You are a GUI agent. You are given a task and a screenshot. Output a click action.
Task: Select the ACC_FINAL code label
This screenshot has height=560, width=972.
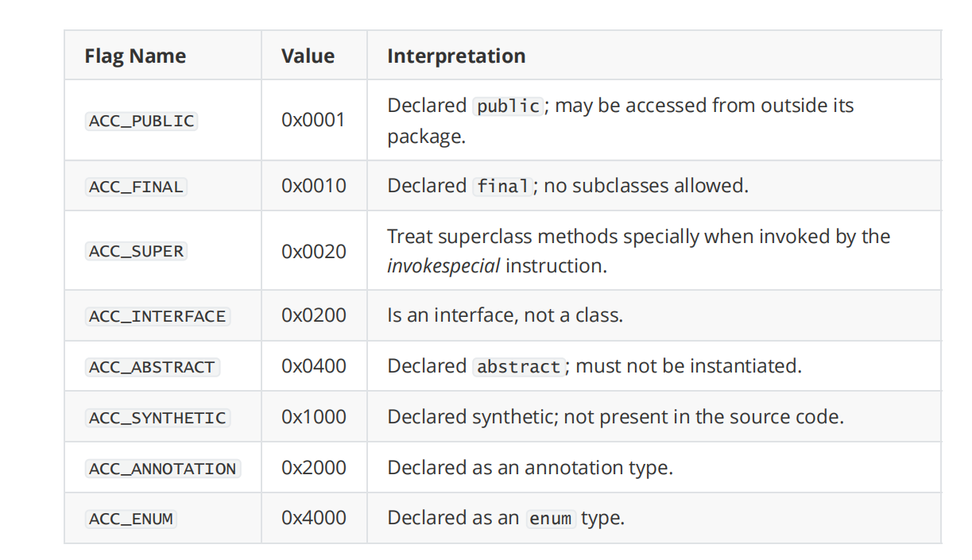(136, 187)
